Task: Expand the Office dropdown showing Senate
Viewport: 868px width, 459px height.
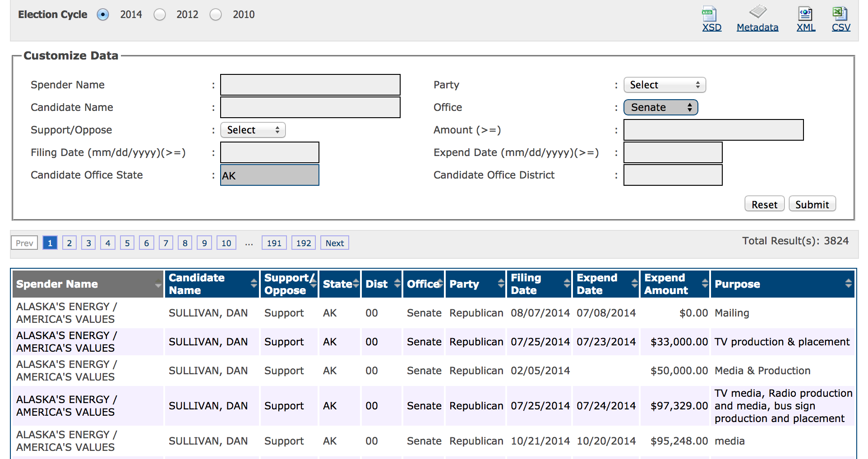Action: pyautogui.click(x=660, y=107)
